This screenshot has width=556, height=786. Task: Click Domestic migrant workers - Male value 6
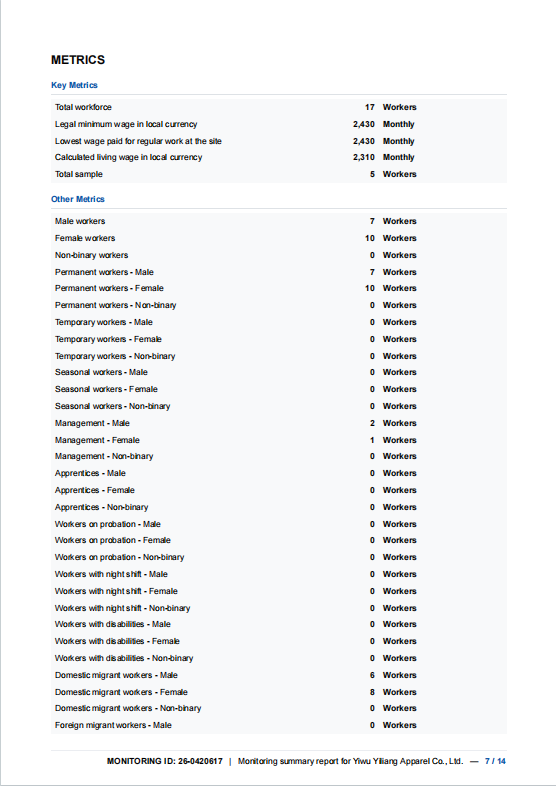tap(372, 675)
